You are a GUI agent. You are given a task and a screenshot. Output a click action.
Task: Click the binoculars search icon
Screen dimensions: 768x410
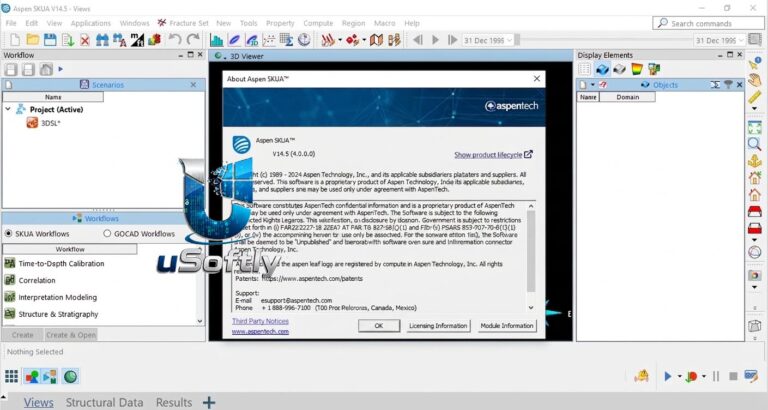102,40
